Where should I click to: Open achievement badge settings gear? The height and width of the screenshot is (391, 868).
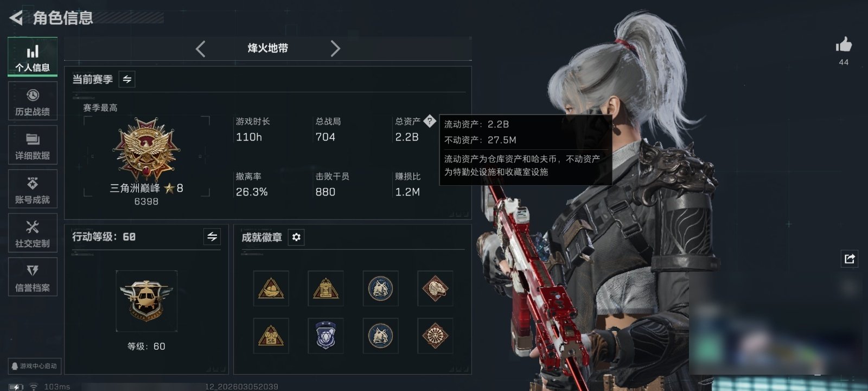click(x=296, y=237)
